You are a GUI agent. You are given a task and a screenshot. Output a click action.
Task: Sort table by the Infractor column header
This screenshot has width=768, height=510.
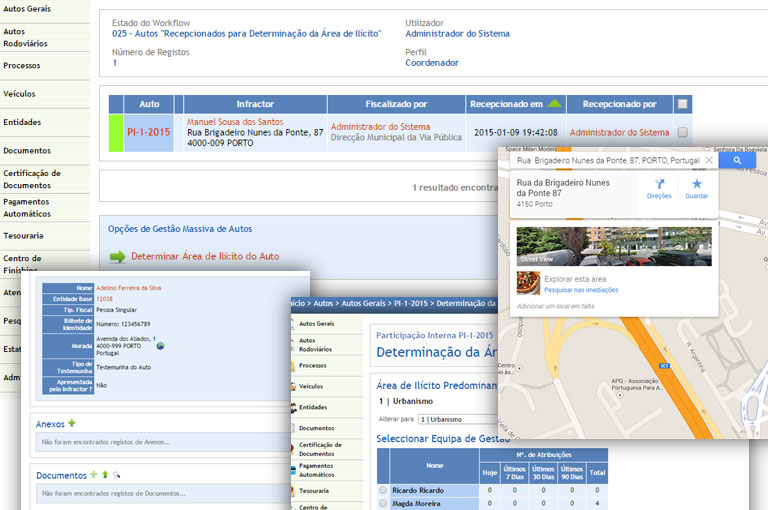(255, 104)
